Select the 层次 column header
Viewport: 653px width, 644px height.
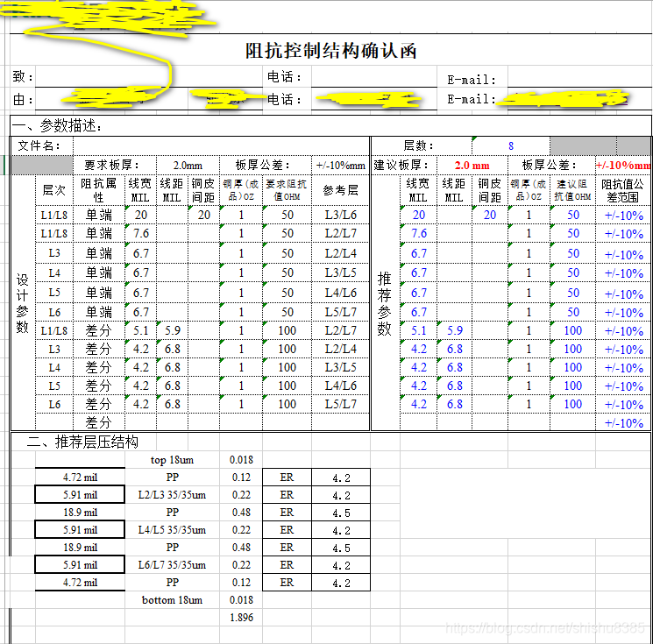point(54,190)
